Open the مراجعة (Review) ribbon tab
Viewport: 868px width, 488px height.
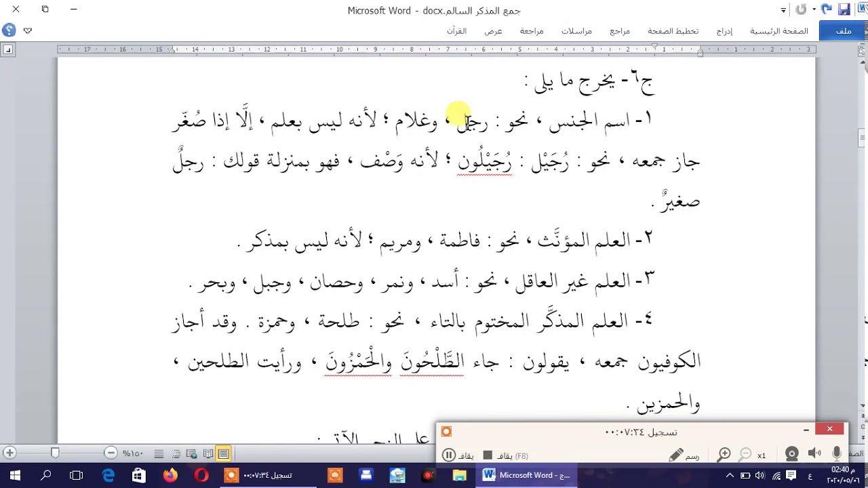[x=532, y=31]
